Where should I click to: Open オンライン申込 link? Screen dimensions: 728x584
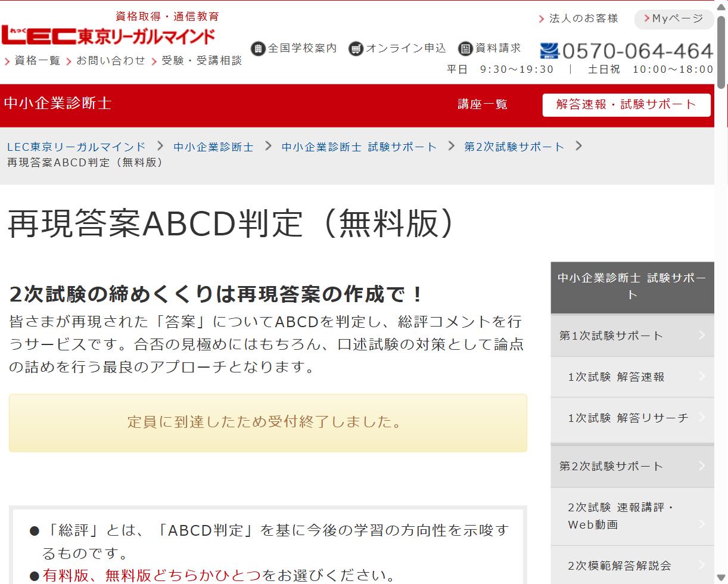[406, 48]
